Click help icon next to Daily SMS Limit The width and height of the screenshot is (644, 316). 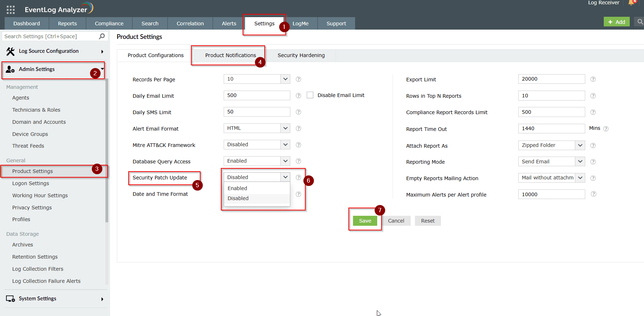coord(298,112)
